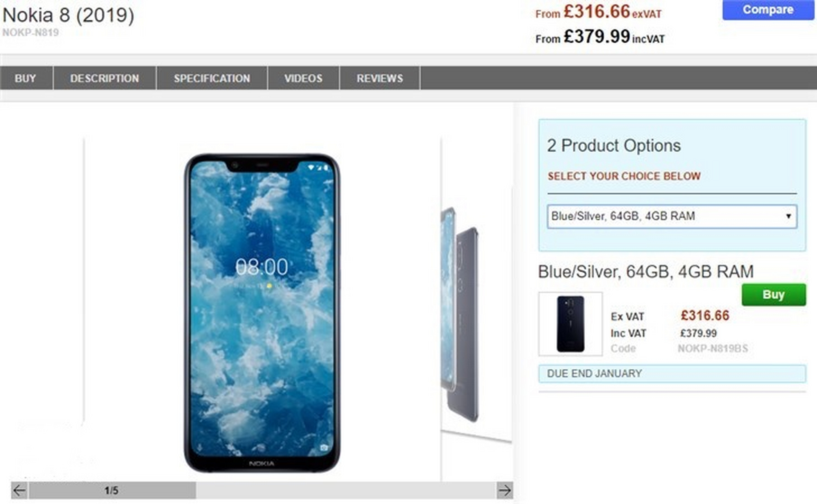Open the Specification tab
817x504 pixels.
212,78
